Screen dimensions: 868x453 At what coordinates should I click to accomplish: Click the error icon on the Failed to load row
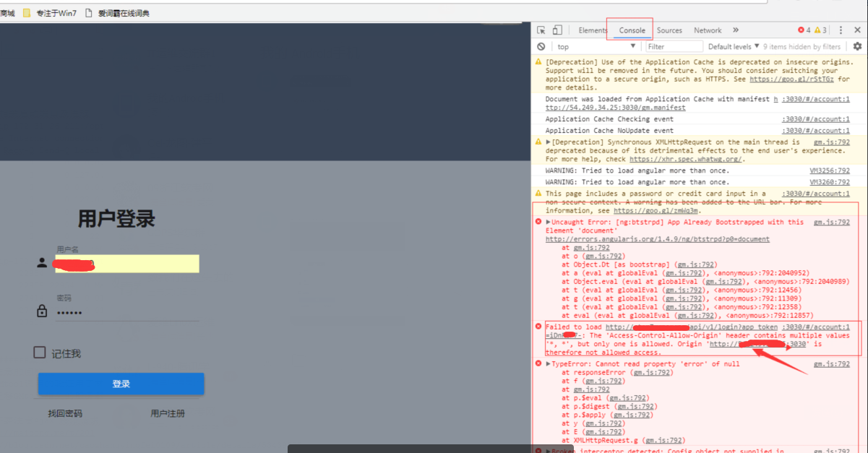click(539, 327)
